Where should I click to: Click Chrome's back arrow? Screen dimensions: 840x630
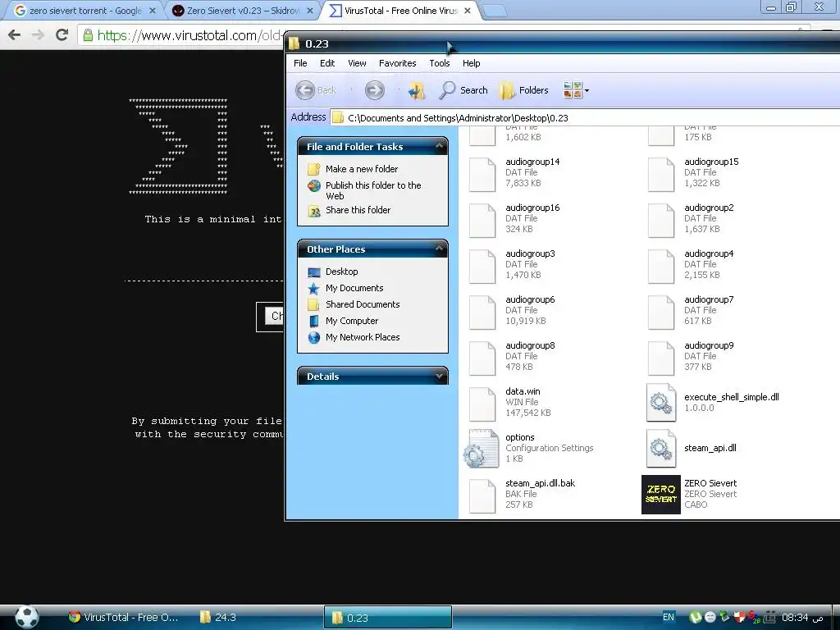(15, 35)
